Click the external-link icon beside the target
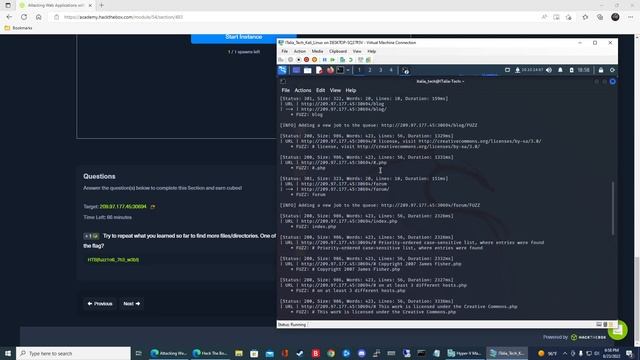 153,207
